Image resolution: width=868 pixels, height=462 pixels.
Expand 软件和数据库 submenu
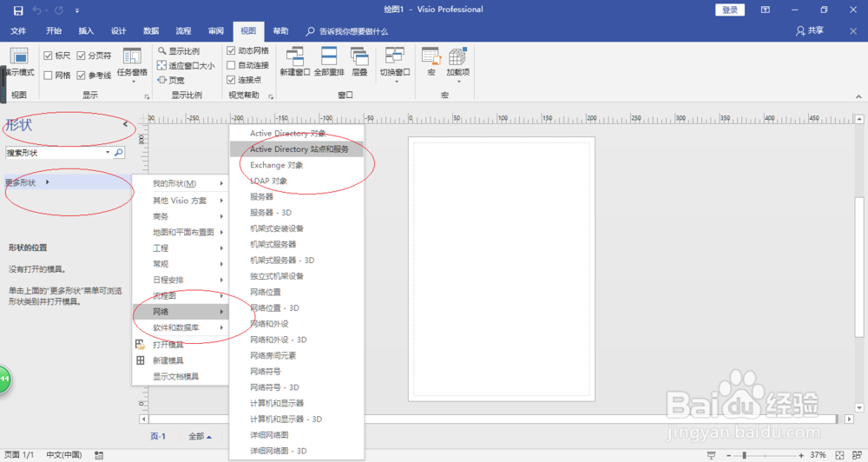point(181,327)
